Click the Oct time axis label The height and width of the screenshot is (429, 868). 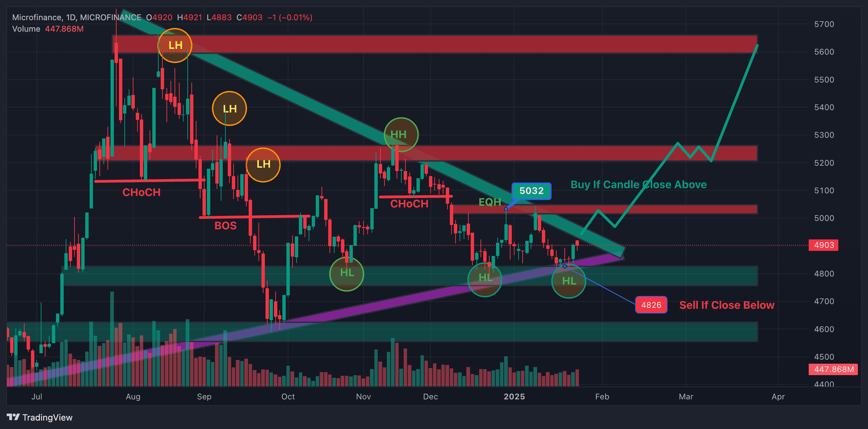[288, 396]
